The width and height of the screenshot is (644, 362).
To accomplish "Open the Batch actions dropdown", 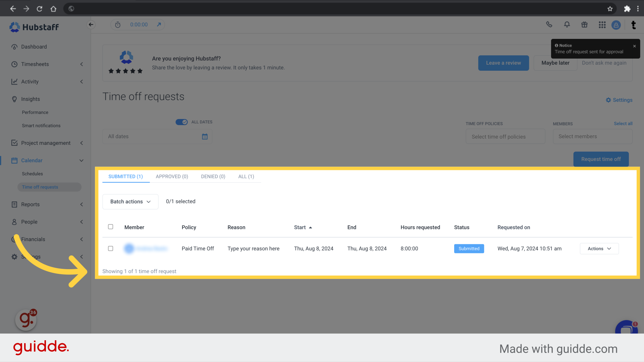I will pos(130,201).
